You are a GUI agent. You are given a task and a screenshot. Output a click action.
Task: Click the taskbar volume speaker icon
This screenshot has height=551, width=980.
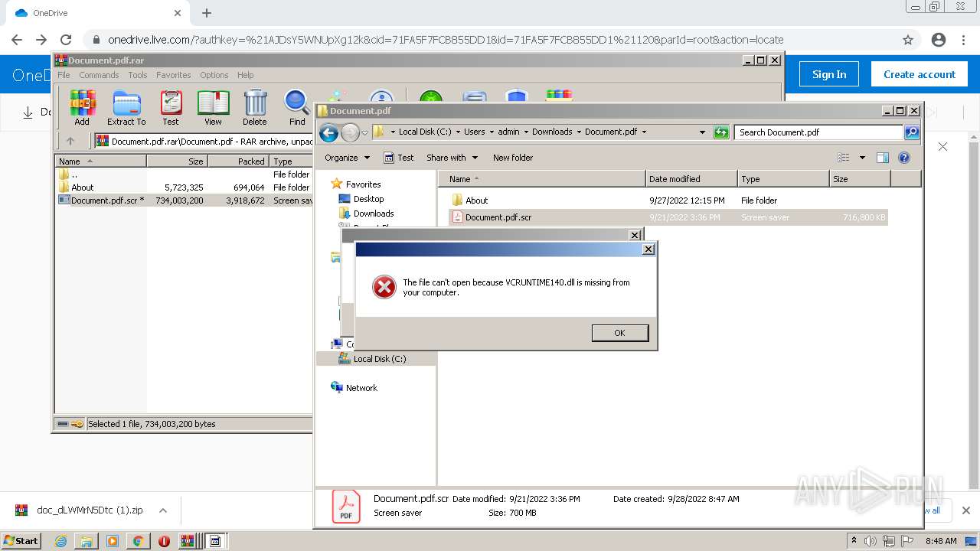tap(871, 541)
